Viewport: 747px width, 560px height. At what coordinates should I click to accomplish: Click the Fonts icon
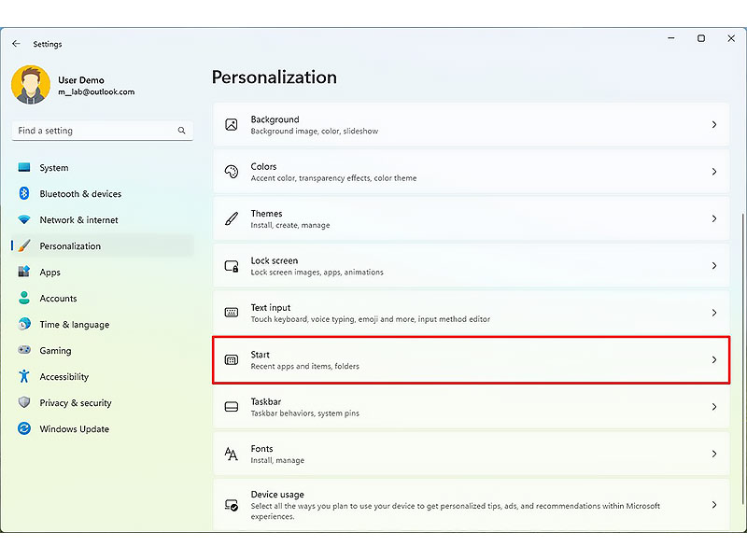(231, 454)
